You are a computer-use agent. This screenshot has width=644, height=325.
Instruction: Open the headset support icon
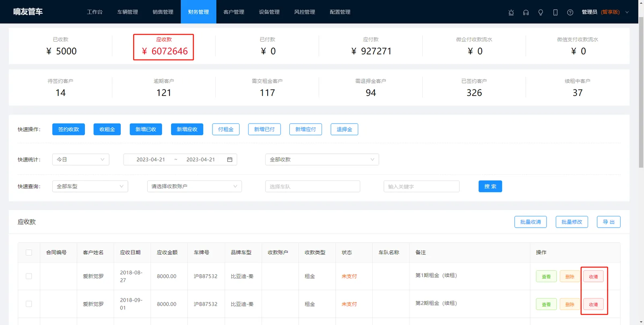tap(526, 12)
